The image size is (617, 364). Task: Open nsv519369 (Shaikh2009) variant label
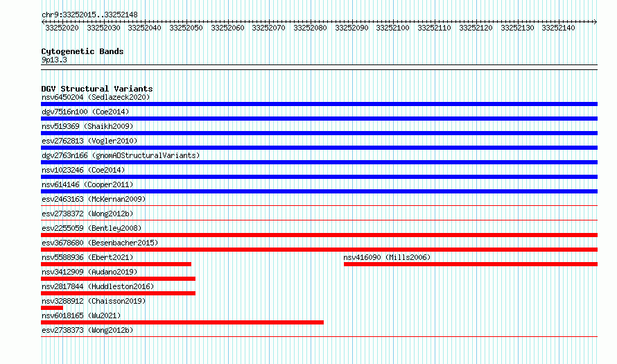point(87,126)
